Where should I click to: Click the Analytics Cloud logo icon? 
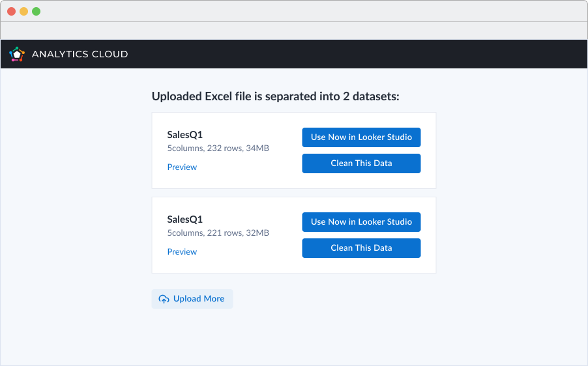tap(17, 54)
